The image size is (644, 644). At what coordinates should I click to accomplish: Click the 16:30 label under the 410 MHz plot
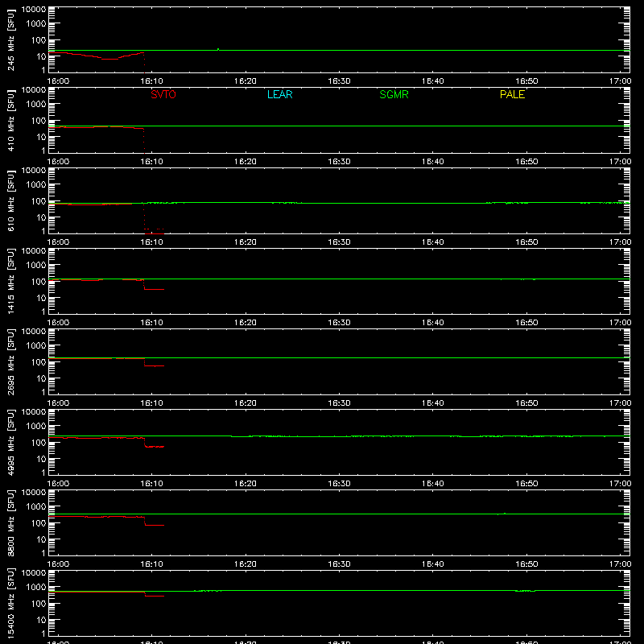coord(339,162)
